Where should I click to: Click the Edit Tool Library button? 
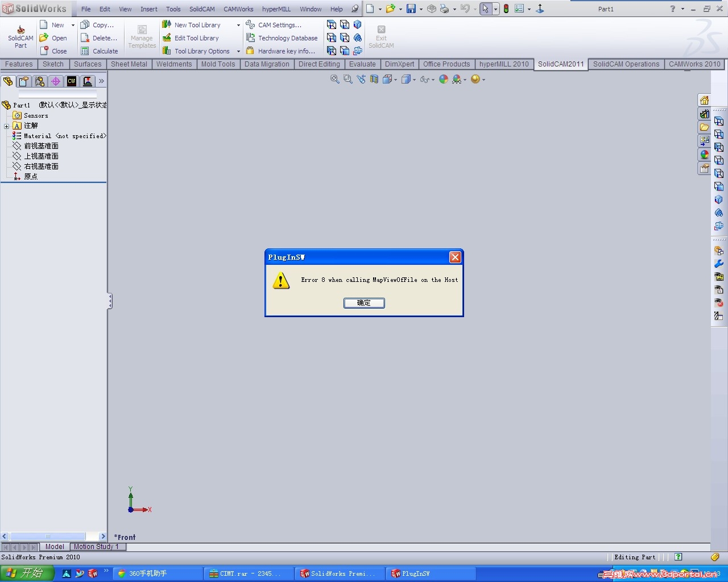point(191,38)
